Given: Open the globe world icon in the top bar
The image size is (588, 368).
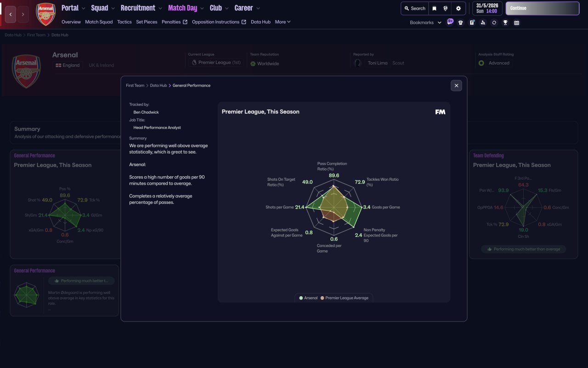Looking at the screenshot, I should 446,8.
